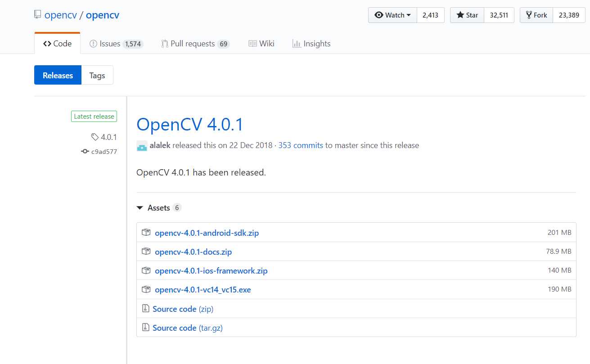Click package icon beside docs.zip
The image size is (590, 364).
point(146,251)
